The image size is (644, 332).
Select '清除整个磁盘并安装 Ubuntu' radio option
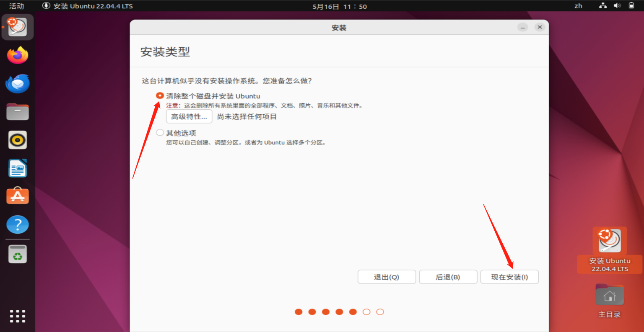[x=160, y=96]
